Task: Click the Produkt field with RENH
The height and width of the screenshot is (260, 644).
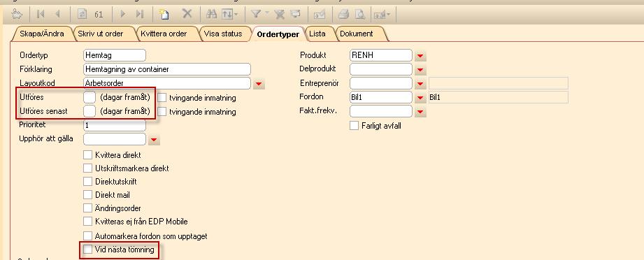Action: (x=381, y=55)
